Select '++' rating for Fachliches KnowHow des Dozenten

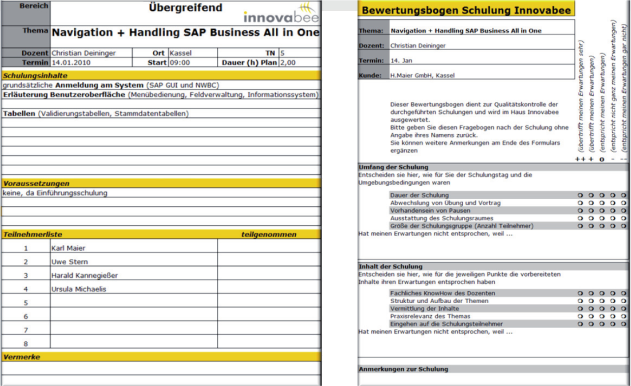pos(580,293)
